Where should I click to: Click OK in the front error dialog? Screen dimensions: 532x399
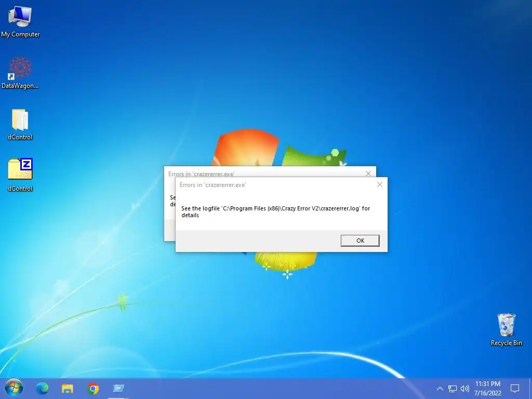pos(360,241)
